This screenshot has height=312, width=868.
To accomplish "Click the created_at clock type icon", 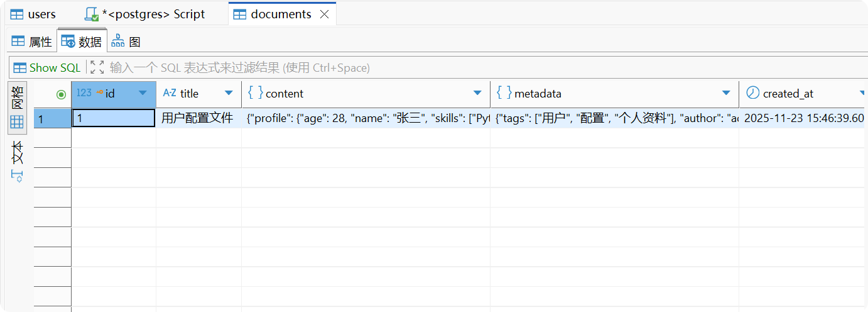I will click(x=752, y=93).
